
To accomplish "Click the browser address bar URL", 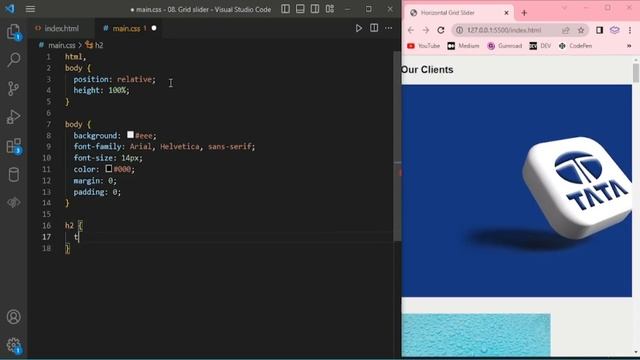I will click(504, 30).
